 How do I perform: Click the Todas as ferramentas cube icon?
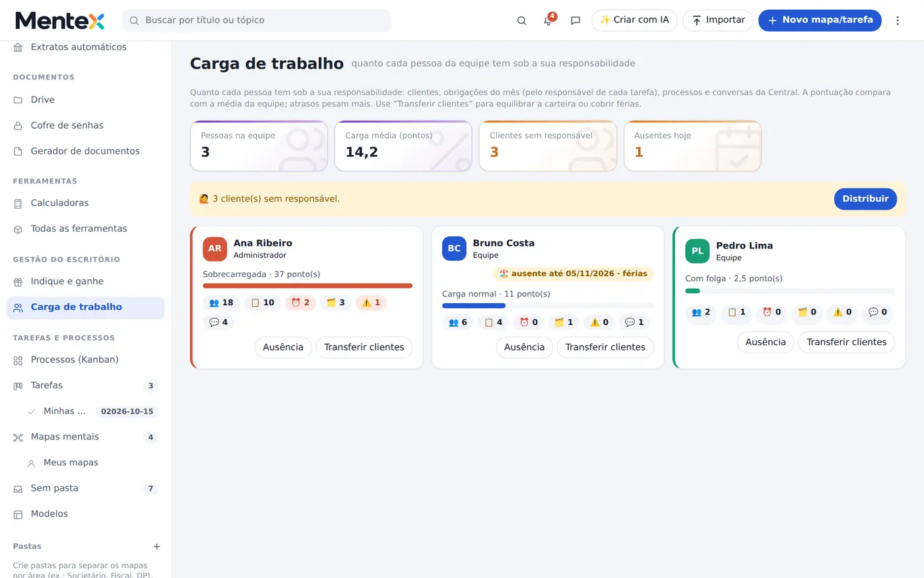tap(18, 229)
